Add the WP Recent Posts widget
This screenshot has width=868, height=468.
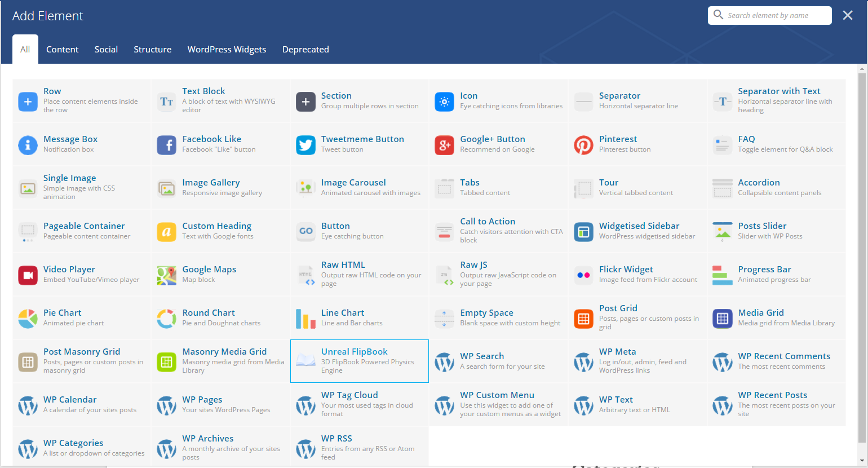(777, 404)
